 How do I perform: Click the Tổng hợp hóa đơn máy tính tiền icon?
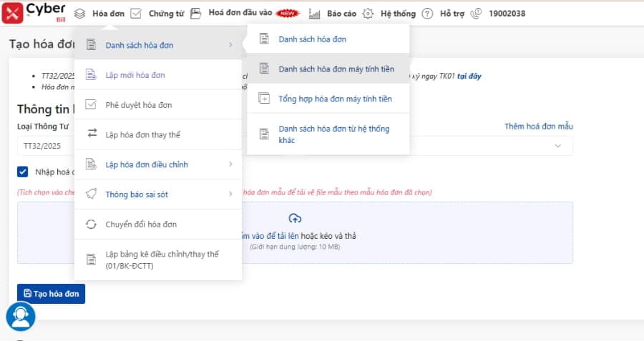tap(264, 99)
